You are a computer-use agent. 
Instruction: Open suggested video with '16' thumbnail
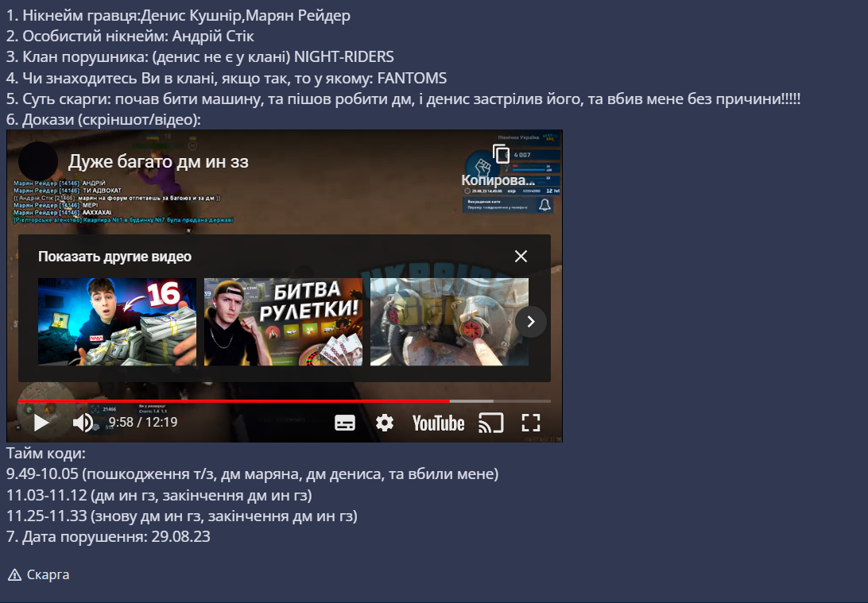118,322
